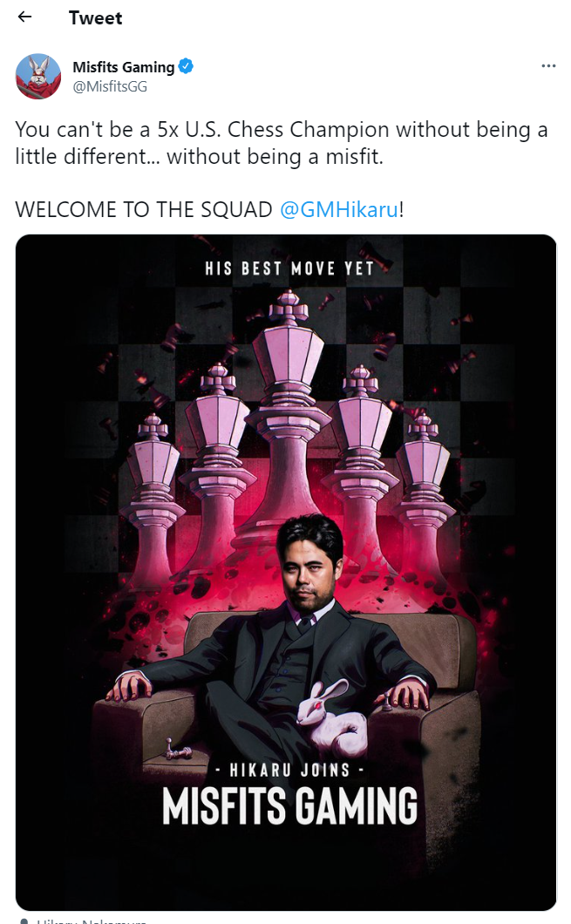Open the Hikaru Joins Misfits Gaming poster image
The width and height of the screenshot is (571, 924).
[286, 572]
